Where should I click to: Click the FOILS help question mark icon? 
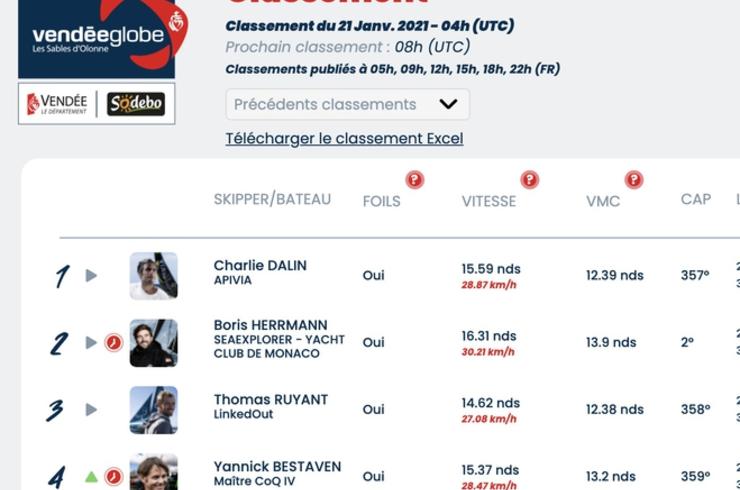click(x=415, y=180)
